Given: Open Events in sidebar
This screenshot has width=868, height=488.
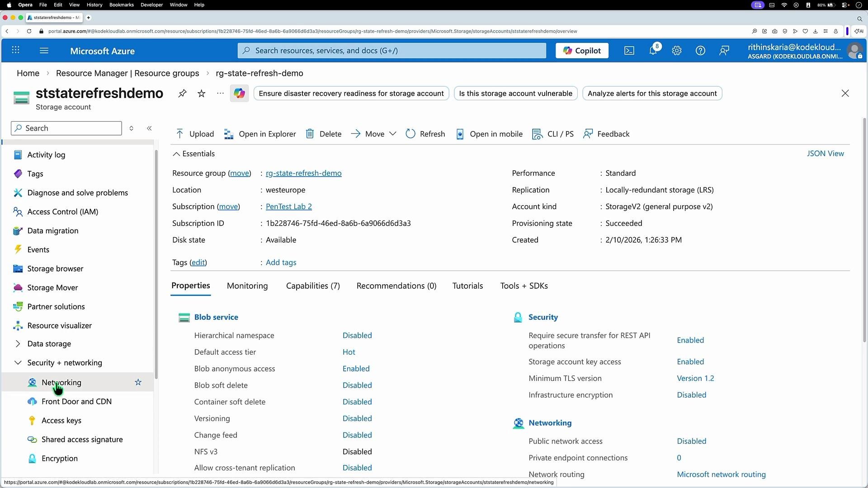Looking at the screenshot, I should (38, 250).
